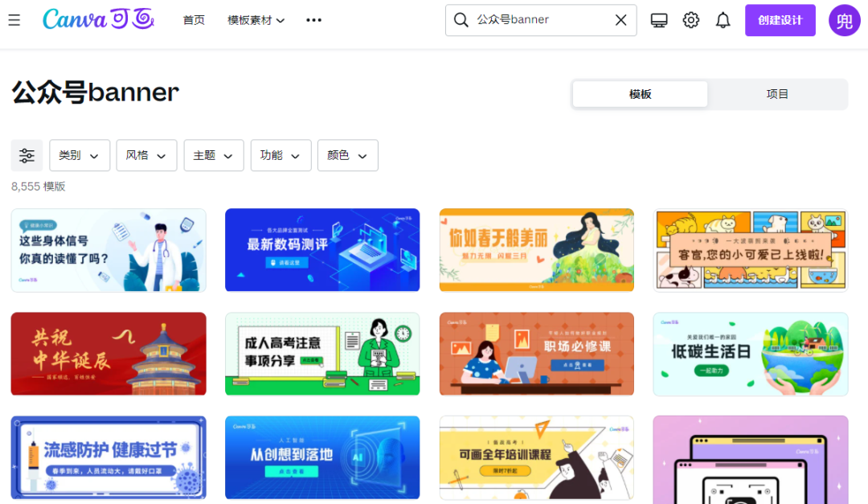Switch to the 项目 tab
Viewport: 868px width, 504px height.
777,94
